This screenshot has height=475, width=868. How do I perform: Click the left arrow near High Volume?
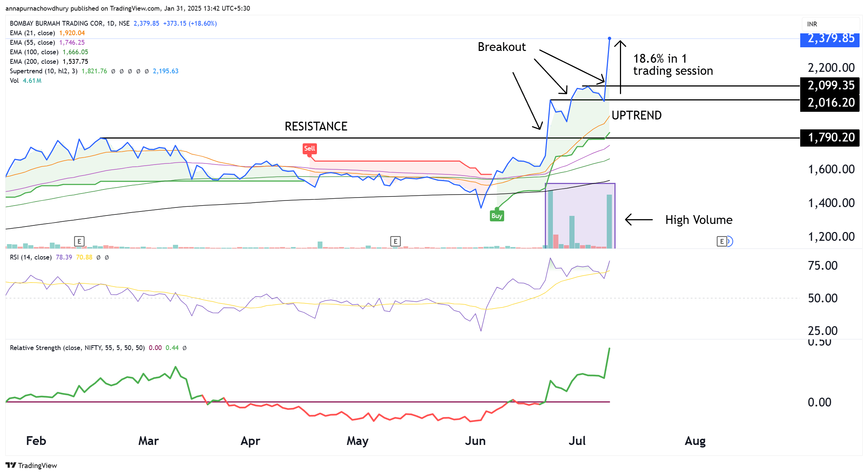(x=638, y=220)
